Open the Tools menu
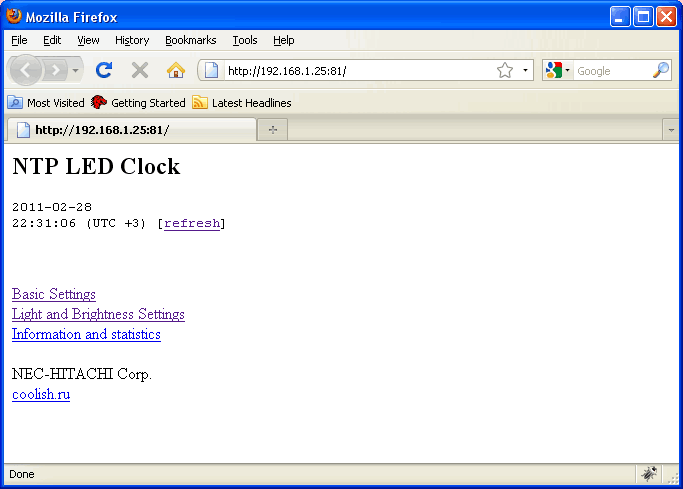This screenshot has height=489, width=683. click(244, 40)
